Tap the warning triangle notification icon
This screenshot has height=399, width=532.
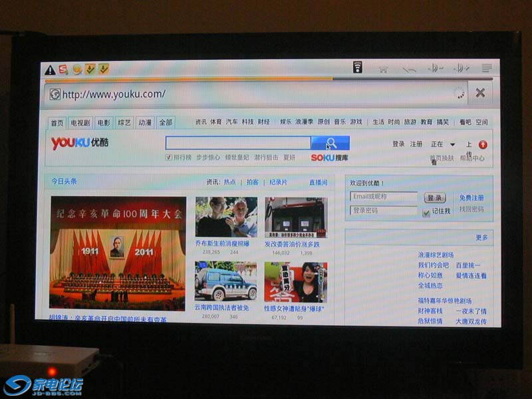tap(50, 70)
